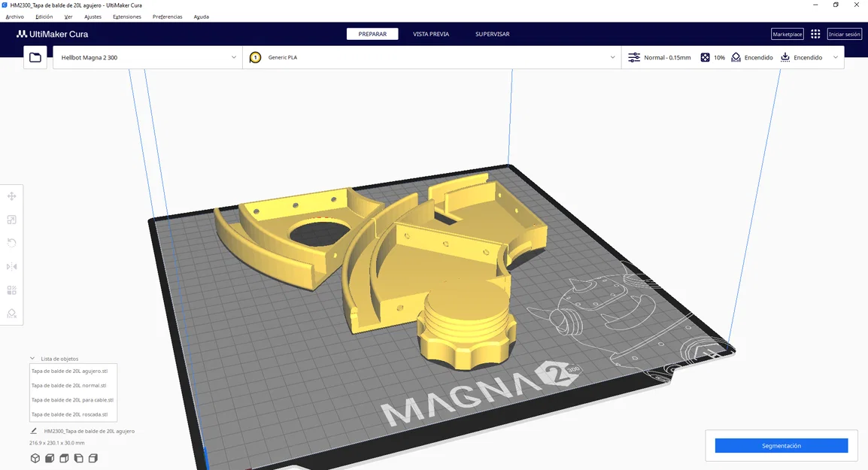Click the threaded cap model on build plate

[468, 326]
